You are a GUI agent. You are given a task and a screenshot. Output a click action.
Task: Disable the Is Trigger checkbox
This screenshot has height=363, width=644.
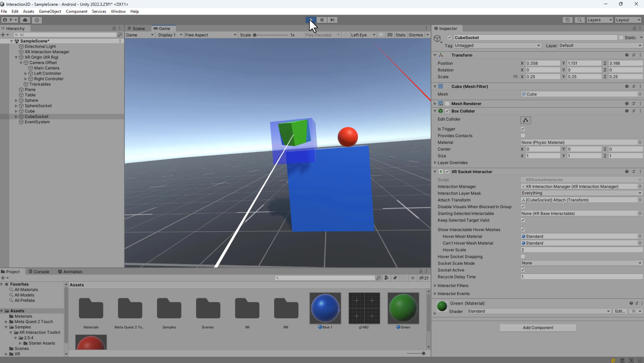522,129
